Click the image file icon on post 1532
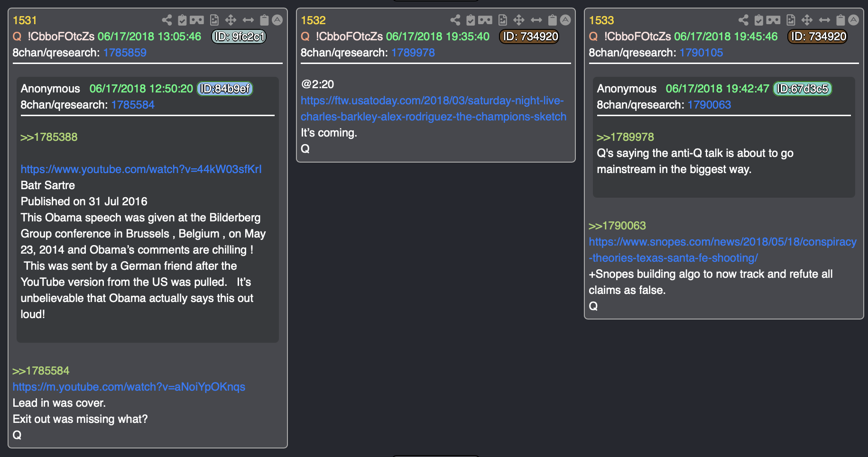This screenshot has width=868, height=457. click(x=503, y=20)
